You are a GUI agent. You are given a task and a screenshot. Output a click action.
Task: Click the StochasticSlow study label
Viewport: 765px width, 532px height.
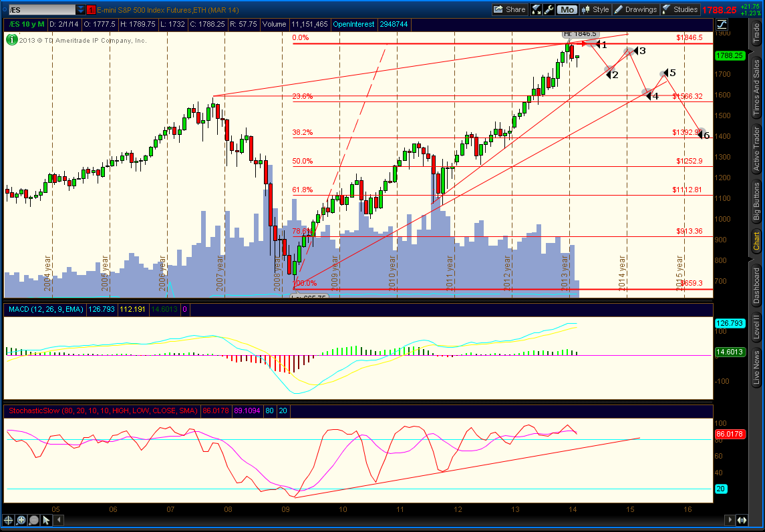(103, 411)
